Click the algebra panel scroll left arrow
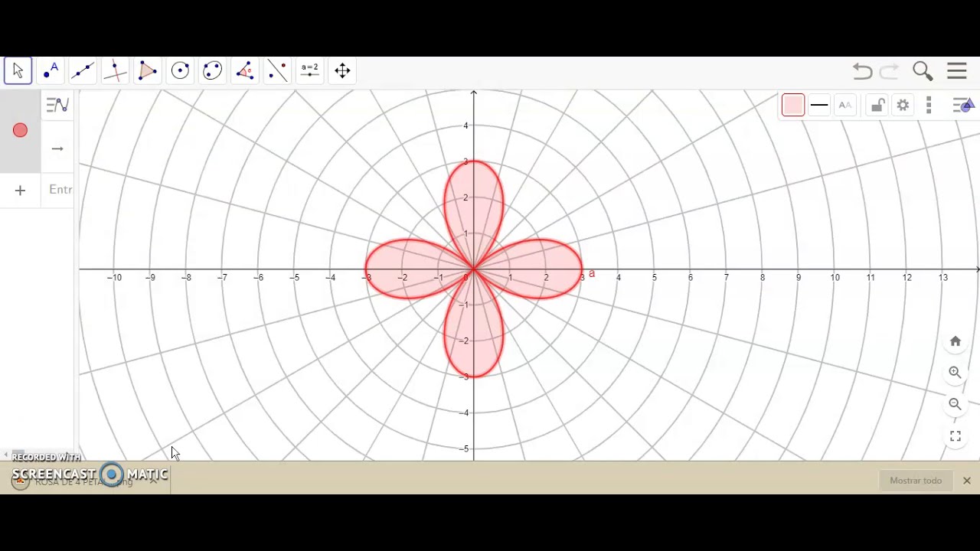Screen dimensions: 980x551 [x=6, y=455]
